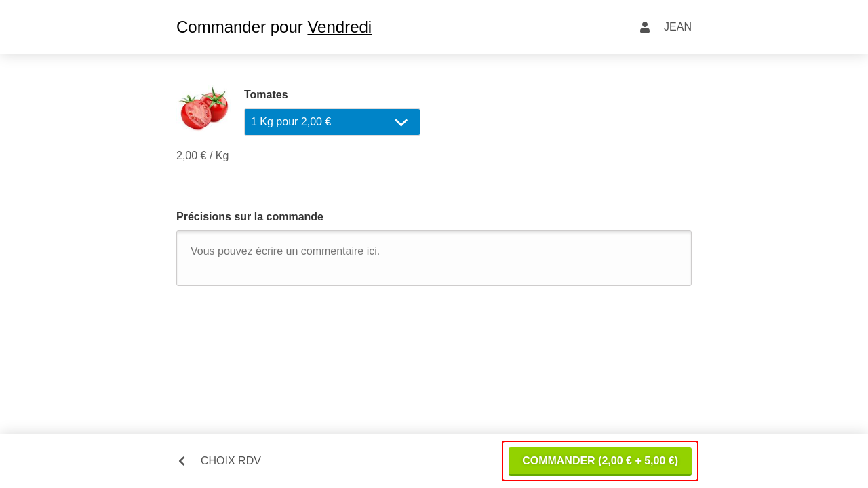Confirm the order totalling 2,00 € + 5,00 €

(x=600, y=461)
